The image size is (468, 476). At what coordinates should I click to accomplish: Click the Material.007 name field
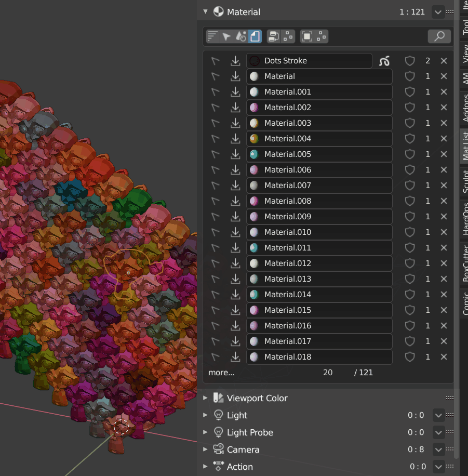pos(319,185)
